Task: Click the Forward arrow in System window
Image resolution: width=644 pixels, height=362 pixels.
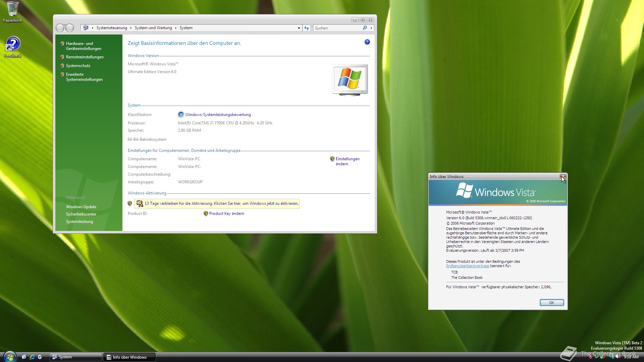Action: pyautogui.click(x=69, y=28)
